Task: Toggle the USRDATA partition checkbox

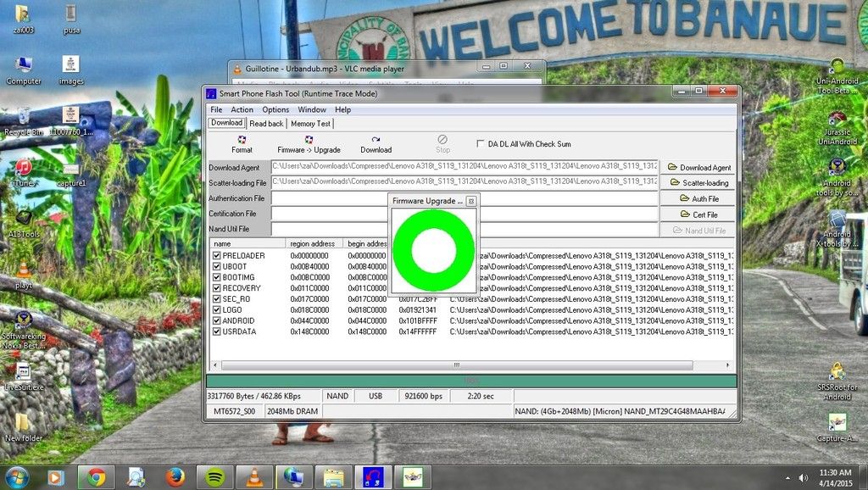Action: tap(217, 331)
